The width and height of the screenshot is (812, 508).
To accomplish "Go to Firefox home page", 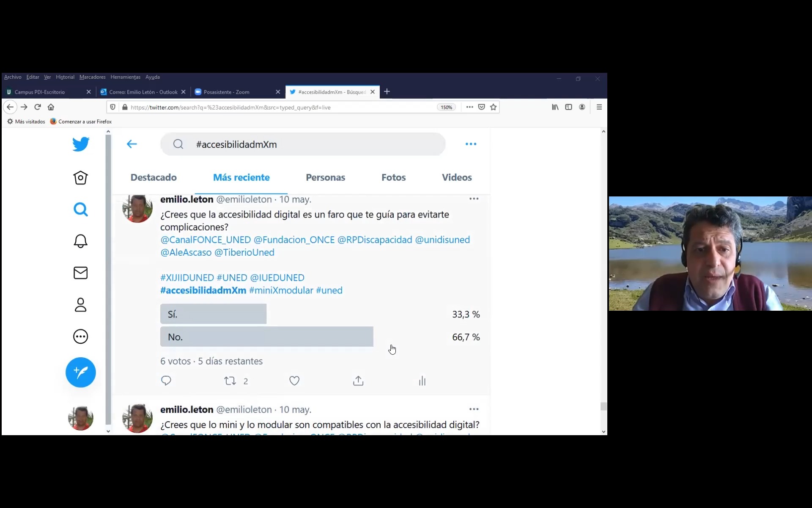I will coord(51,107).
